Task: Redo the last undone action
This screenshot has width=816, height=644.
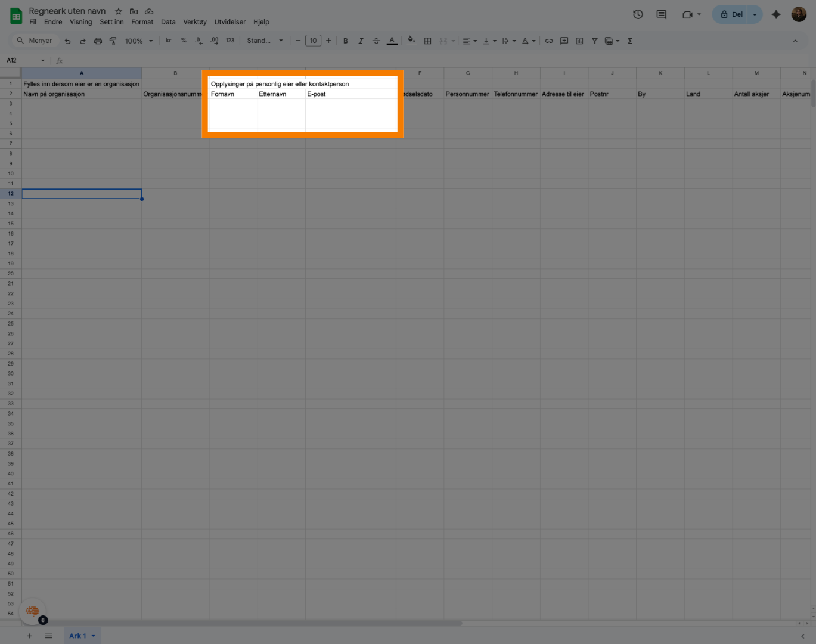Action: [x=82, y=41]
